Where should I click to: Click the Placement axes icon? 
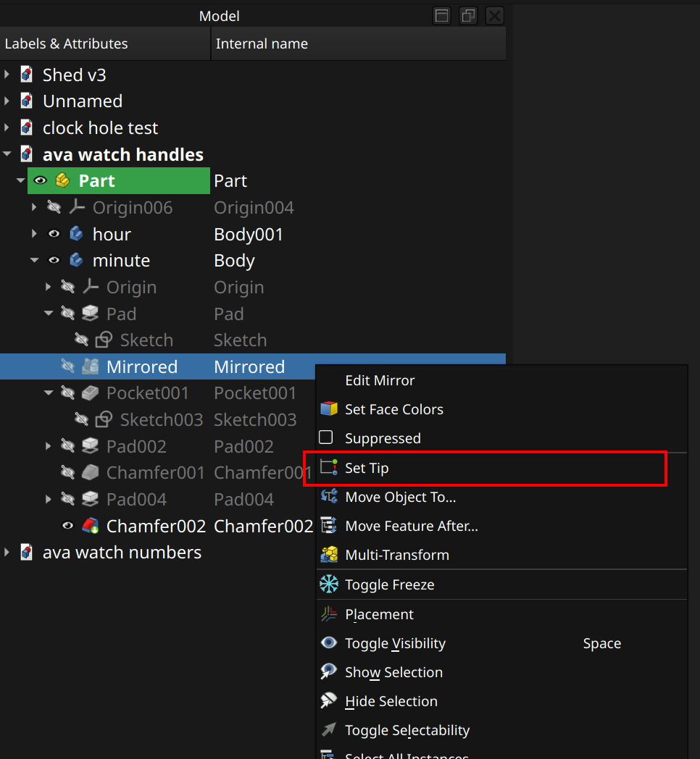click(x=329, y=613)
